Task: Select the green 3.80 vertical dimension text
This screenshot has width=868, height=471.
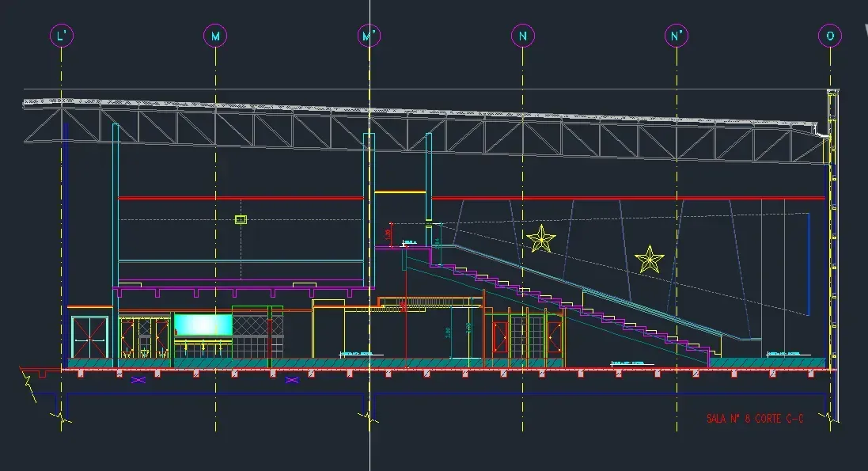Action: [448, 332]
